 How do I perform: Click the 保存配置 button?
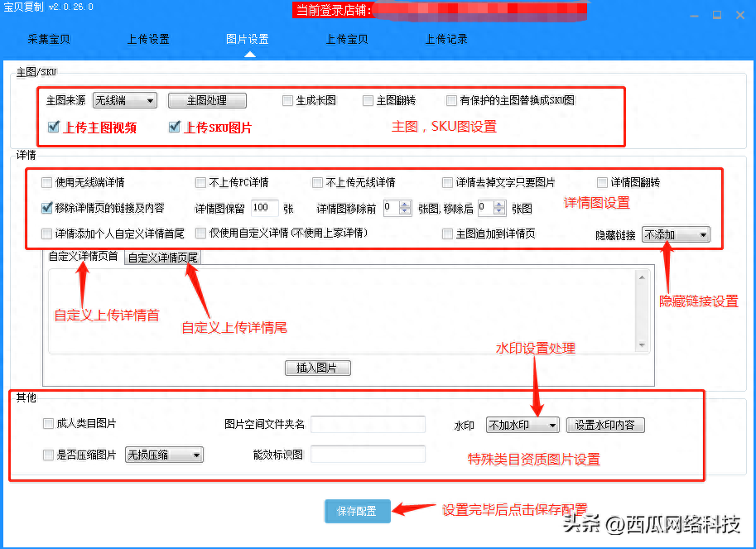(357, 511)
